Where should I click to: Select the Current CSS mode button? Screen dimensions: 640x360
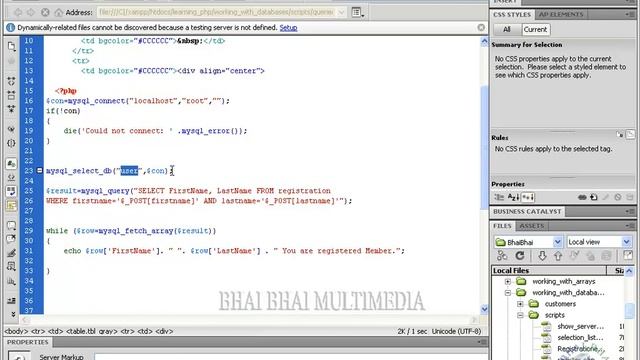[535, 29]
